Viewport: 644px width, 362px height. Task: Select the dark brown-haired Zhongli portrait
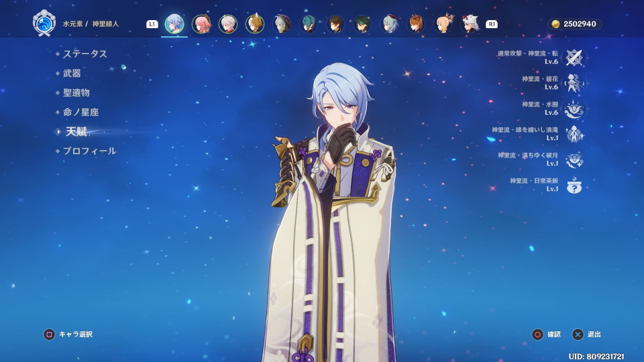[335, 24]
